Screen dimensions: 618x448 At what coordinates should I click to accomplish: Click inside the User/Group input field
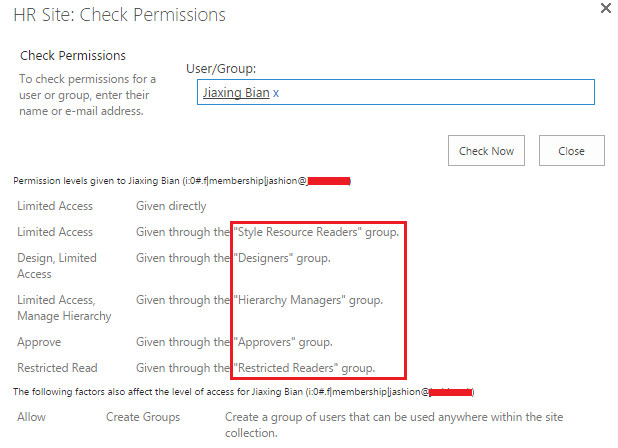coord(396,92)
